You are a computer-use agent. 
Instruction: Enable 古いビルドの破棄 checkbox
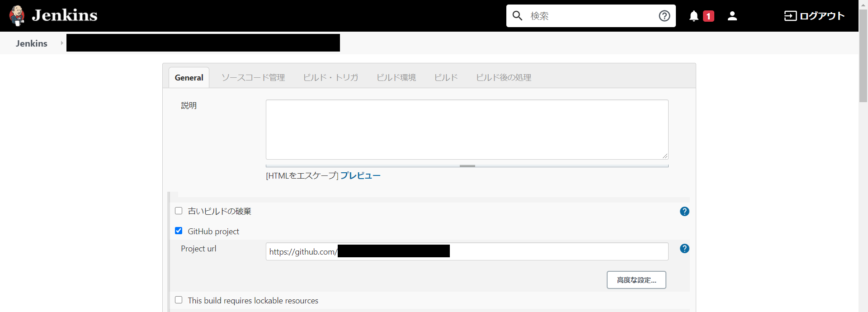[x=179, y=211]
